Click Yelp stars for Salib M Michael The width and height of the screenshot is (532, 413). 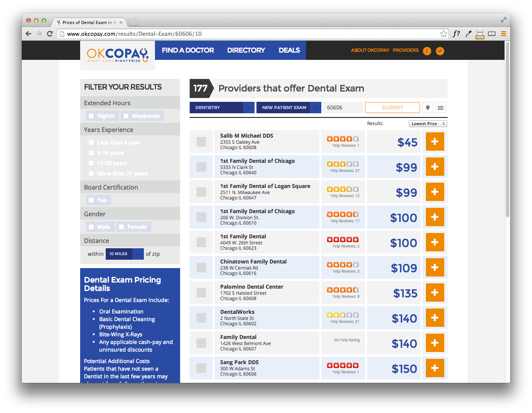point(343,139)
